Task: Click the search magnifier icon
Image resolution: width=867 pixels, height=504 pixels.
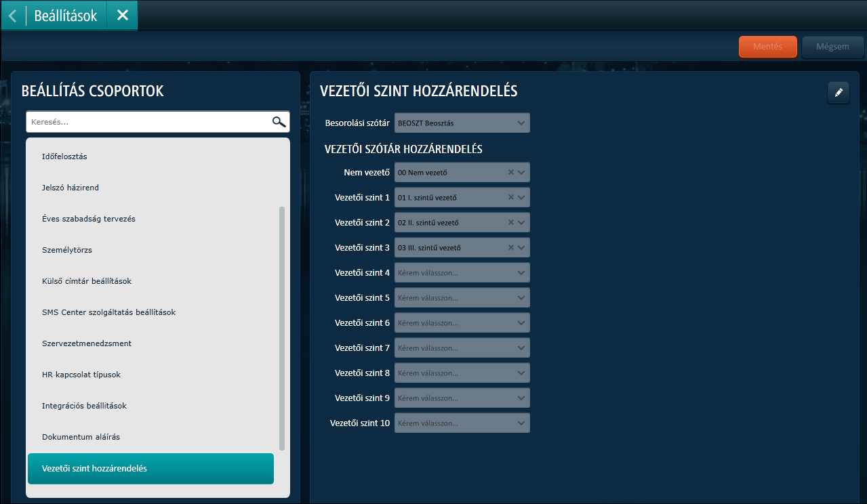Action: click(x=279, y=122)
